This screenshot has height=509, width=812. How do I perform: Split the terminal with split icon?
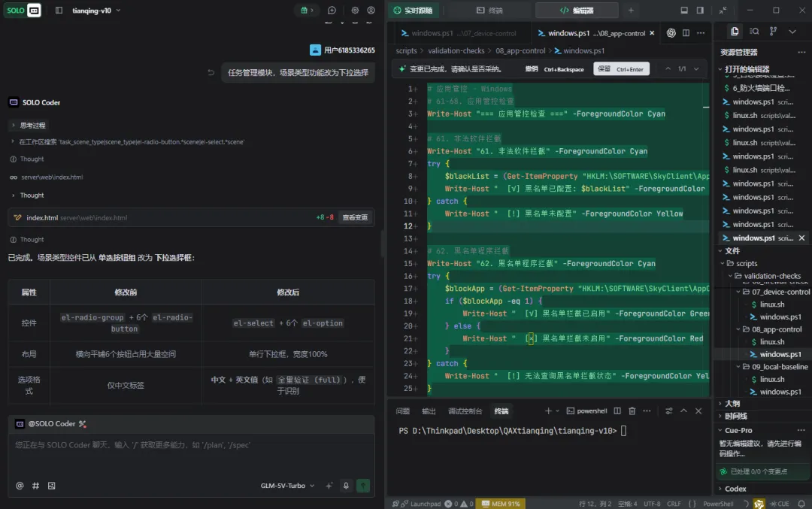click(617, 411)
